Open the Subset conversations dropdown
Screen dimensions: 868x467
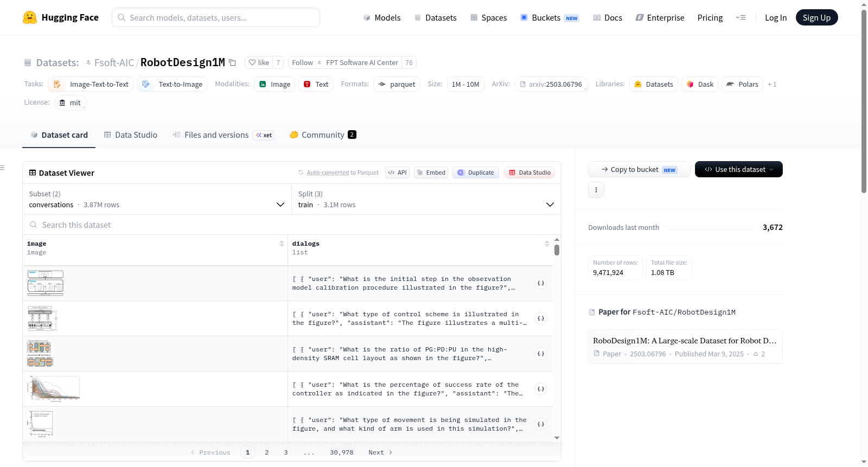tap(156, 199)
